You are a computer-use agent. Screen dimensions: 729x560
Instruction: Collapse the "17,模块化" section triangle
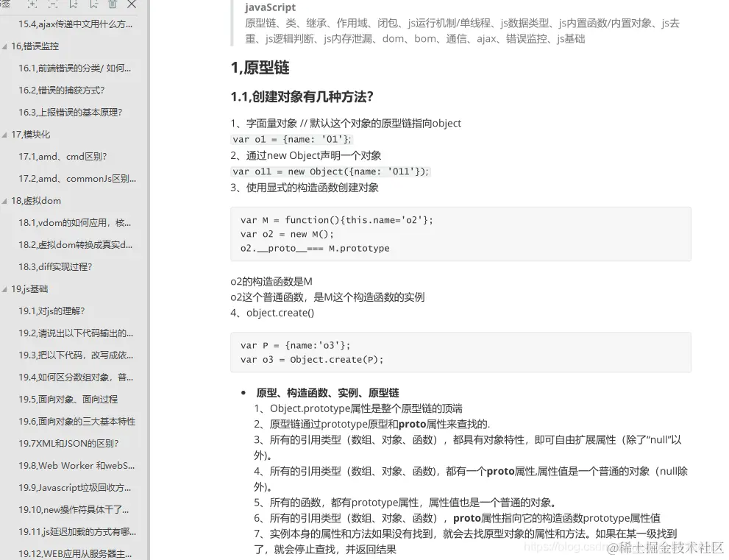pyautogui.click(x=4, y=134)
